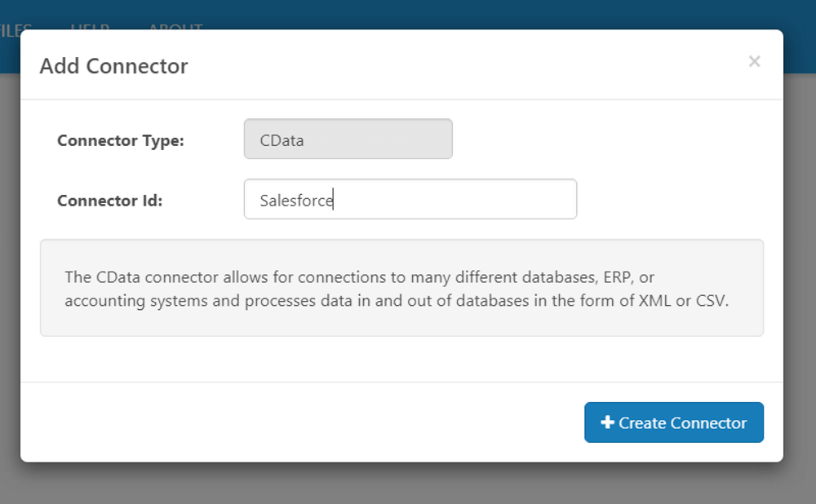Click the Connector Id label
The width and height of the screenshot is (816, 504).
tap(110, 201)
